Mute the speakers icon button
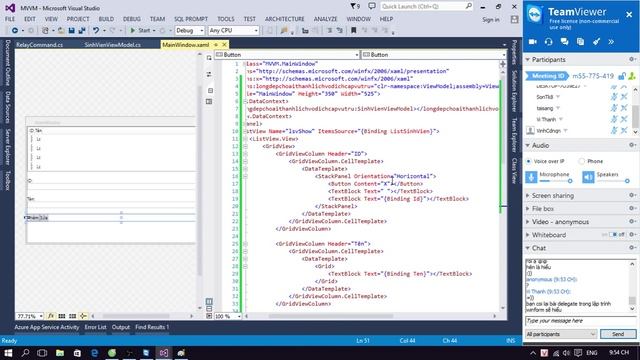The image size is (640, 360). tap(588, 177)
